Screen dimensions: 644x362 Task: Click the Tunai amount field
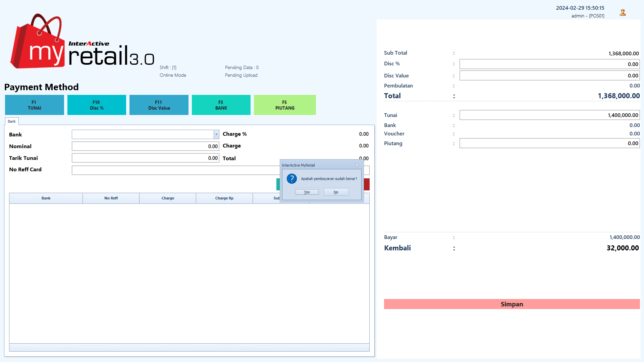point(549,115)
